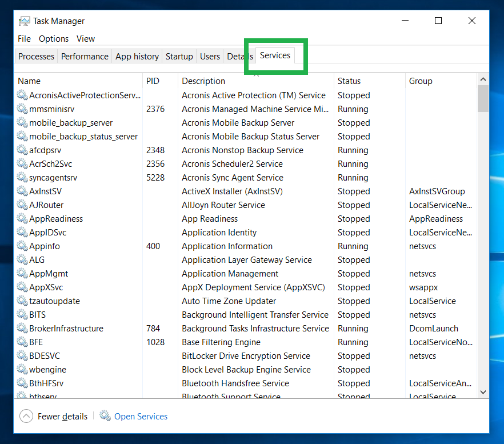This screenshot has width=504, height=444.
Task: Maximize the Task Manager window
Action: [438, 21]
